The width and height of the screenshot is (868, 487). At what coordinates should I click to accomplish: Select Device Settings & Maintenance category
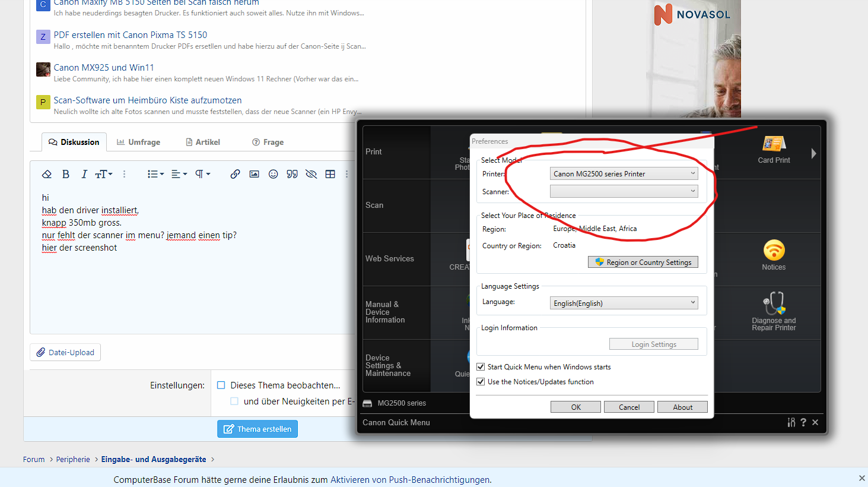coord(396,365)
